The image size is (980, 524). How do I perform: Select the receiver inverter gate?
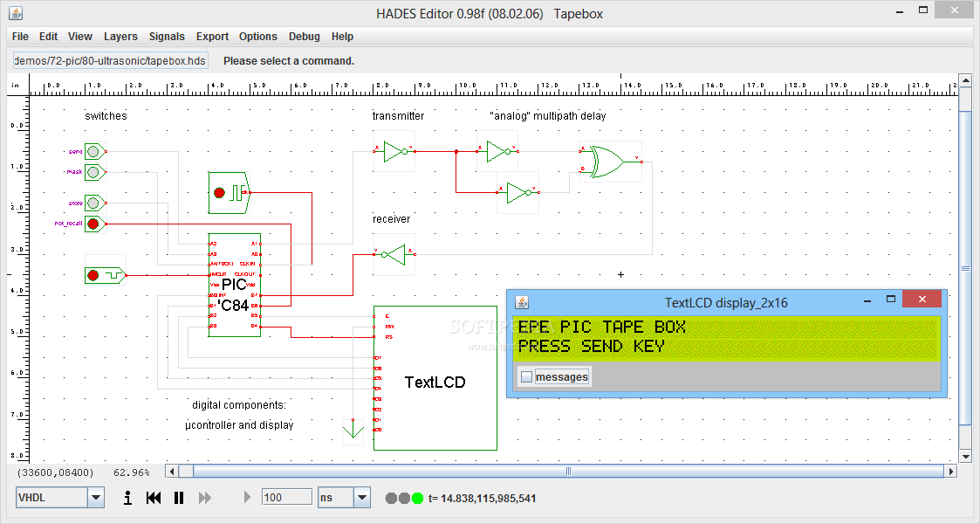pos(395,254)
